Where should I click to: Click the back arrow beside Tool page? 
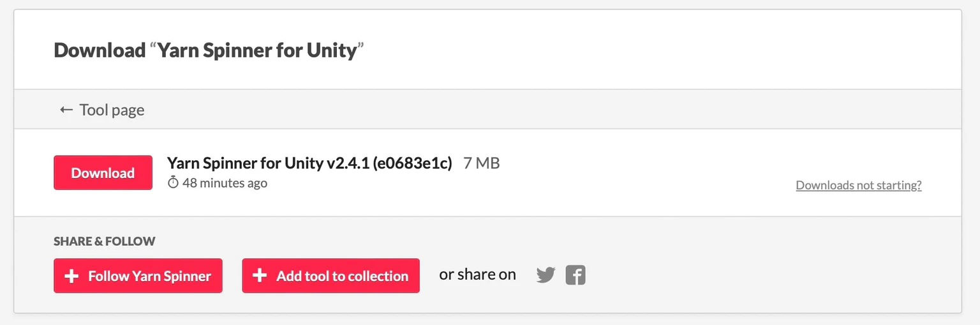click(x=66, y=110)
